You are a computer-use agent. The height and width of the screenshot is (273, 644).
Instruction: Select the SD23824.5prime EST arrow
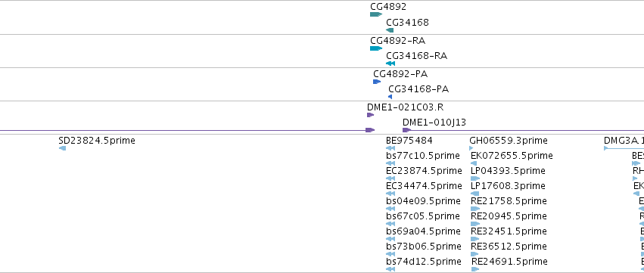tap(62, 148)
